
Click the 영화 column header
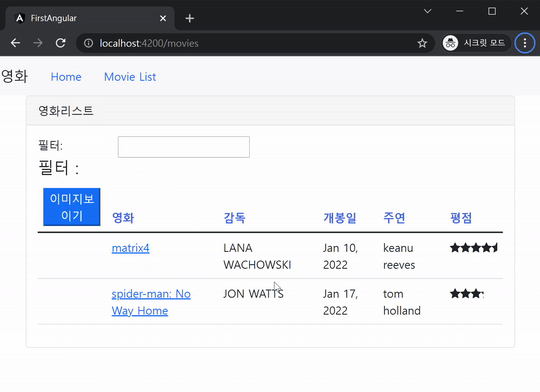point(123,218)
